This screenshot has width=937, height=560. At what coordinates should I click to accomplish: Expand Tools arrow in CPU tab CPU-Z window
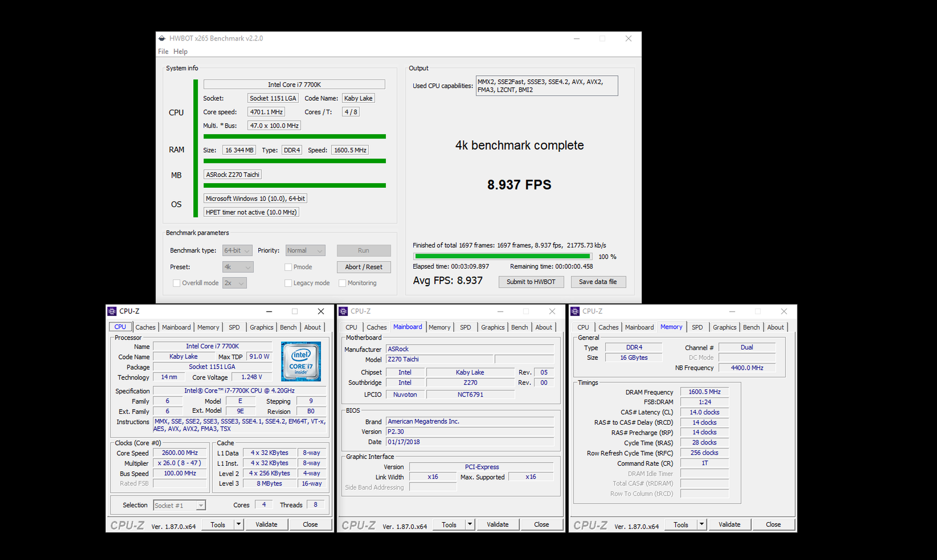(239, 524)
